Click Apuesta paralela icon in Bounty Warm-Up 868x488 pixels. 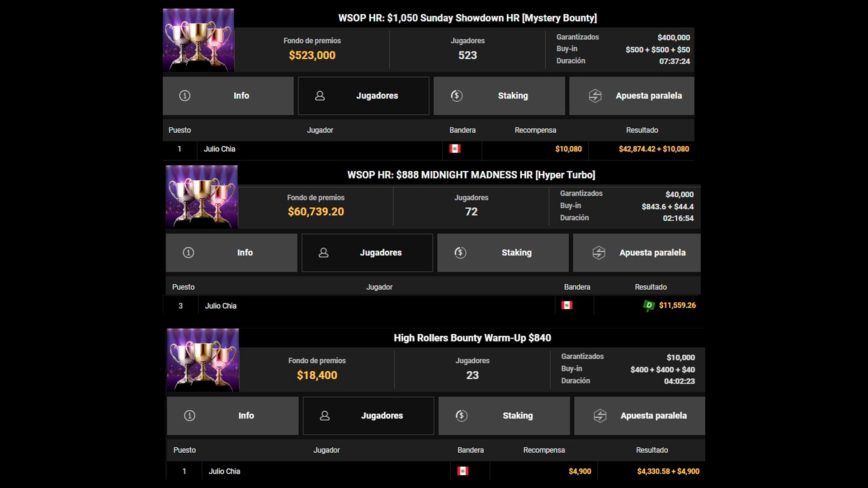tap(600, 416)
